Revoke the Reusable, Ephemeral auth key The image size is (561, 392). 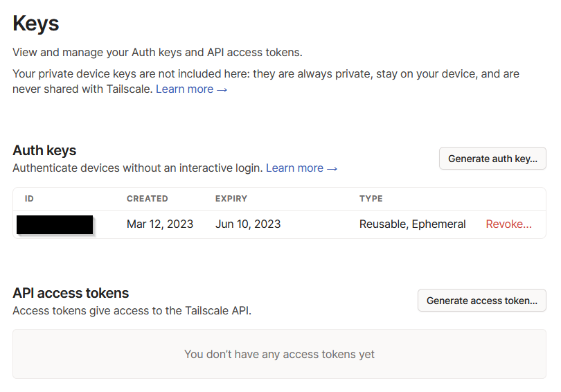click(508, 224)
